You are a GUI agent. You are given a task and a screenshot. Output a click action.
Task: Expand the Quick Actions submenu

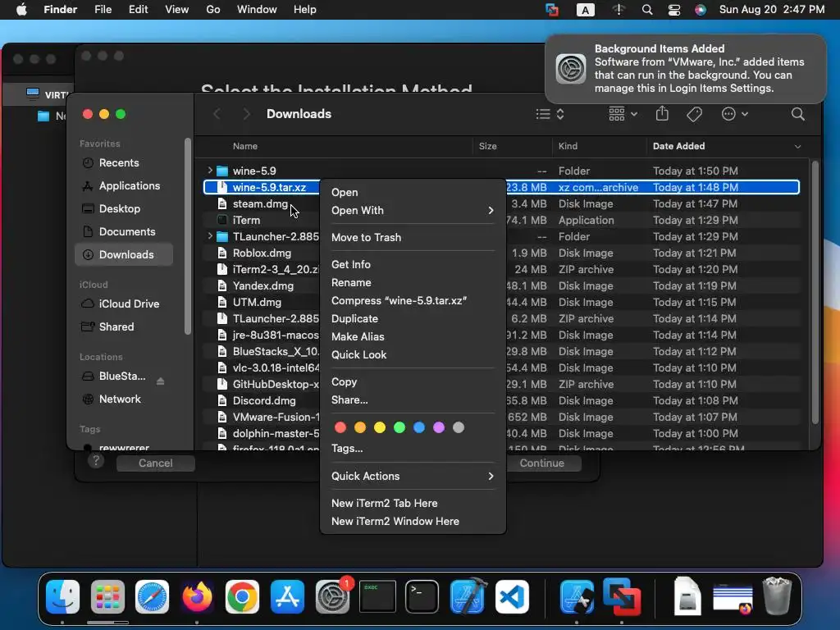413,477
